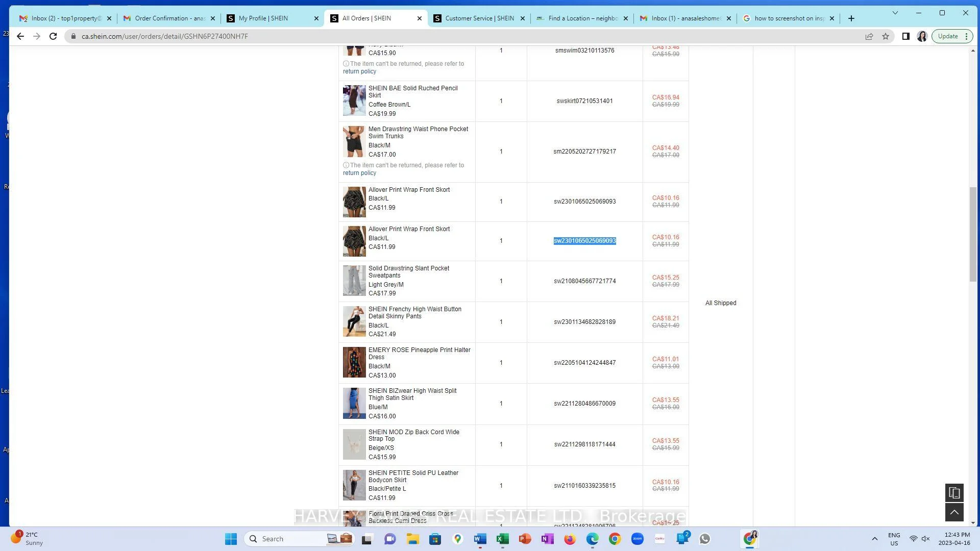
Task: Select SKU sw2108045667721774
Action: pyautogui.click(x=584, y=281)
